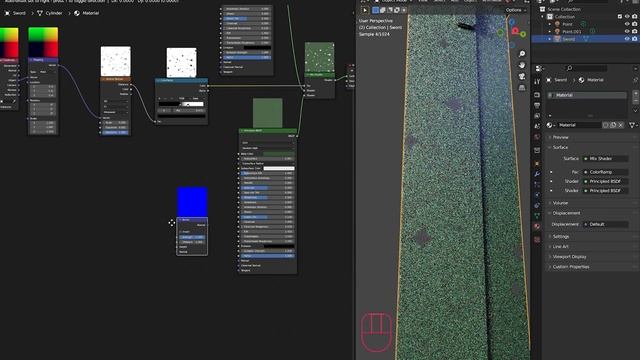Select the tweak cursor tool in viewport header
Image resolution: width=640 pixels, height=360 pixels.
pyautogui.click(x=365, y=10)
